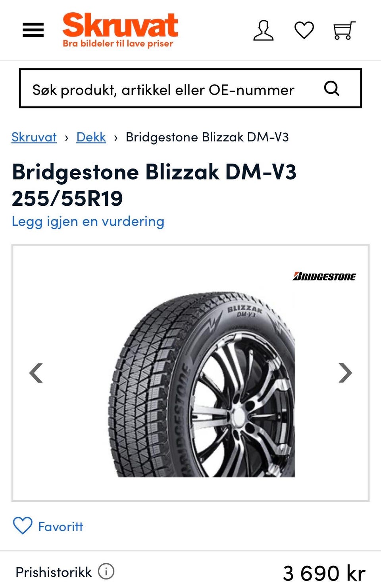Click the Prishistorikk label

point(54,572)
